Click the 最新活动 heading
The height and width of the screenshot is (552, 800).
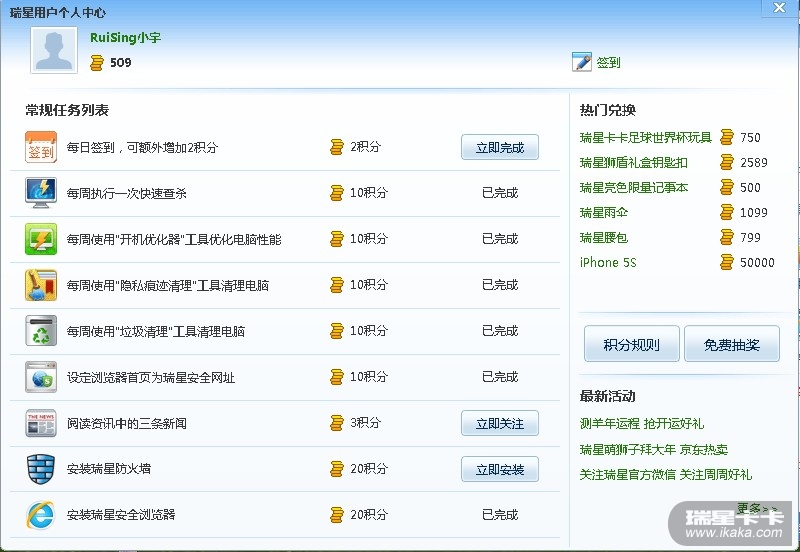pyautogui.click(x=608, y=396)
